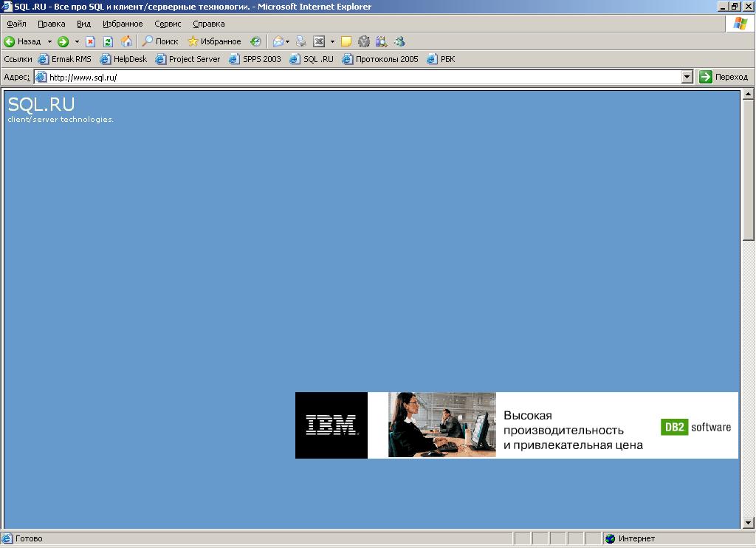Click the Refresh page icon

click(108, 41)
